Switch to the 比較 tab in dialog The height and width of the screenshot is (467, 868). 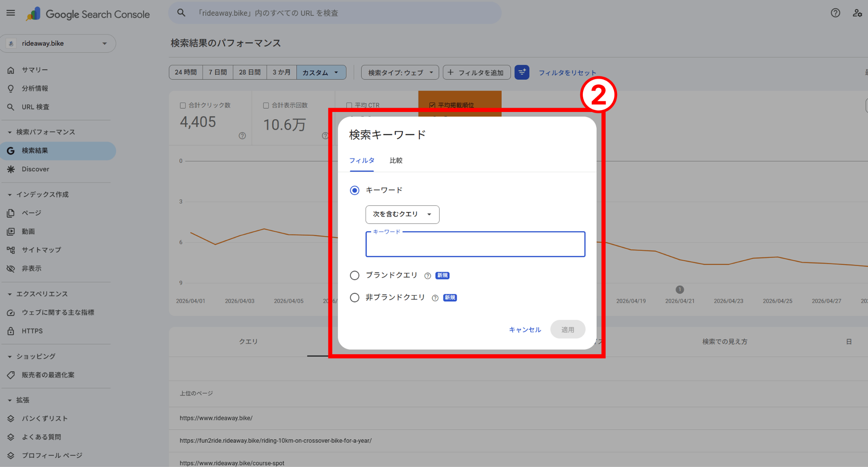[x=396, y=161]
